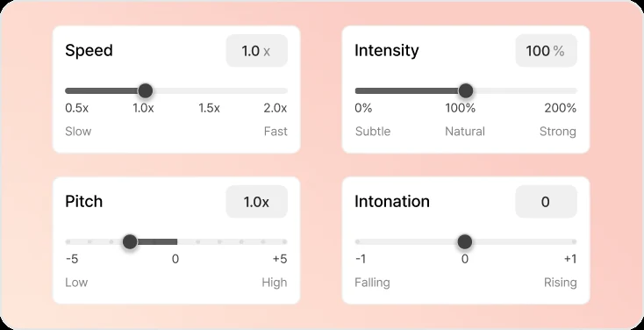Image resolution: width=644 pixels, height=330 pixels.
Task: Click the Intonation slider handle
Action: (x=464, y=241)
